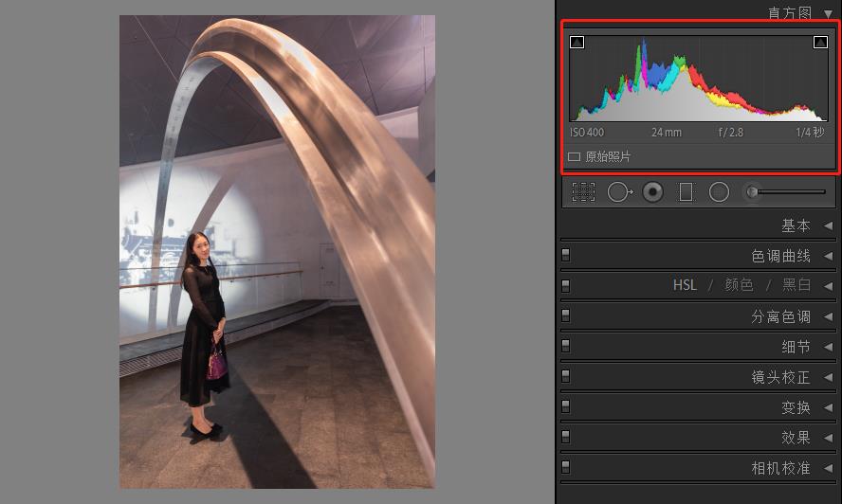The image size is (842, 504).
Task: Expand the 细节 panel arrow
Action: pyautogui.click(x=828, y=347)
